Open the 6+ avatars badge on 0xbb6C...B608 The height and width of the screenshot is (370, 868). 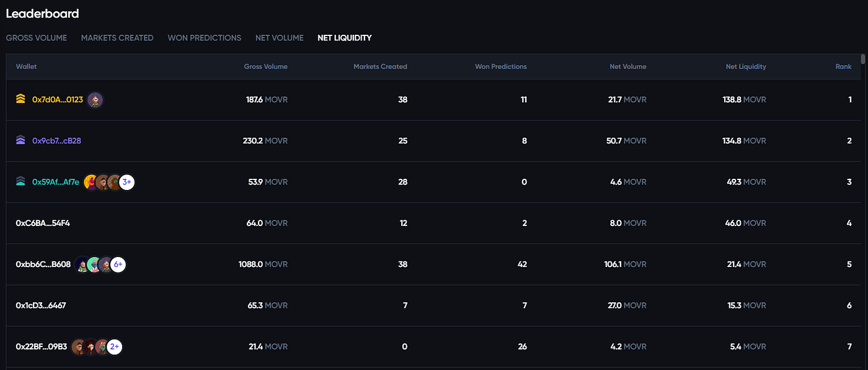click(x=118, y=264)
